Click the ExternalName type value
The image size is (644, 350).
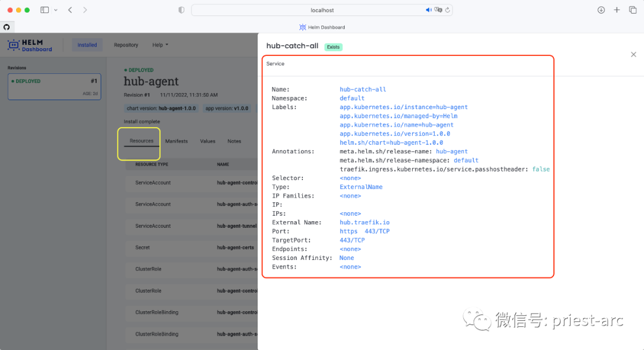pyautogui.click(x=361, y=187)
